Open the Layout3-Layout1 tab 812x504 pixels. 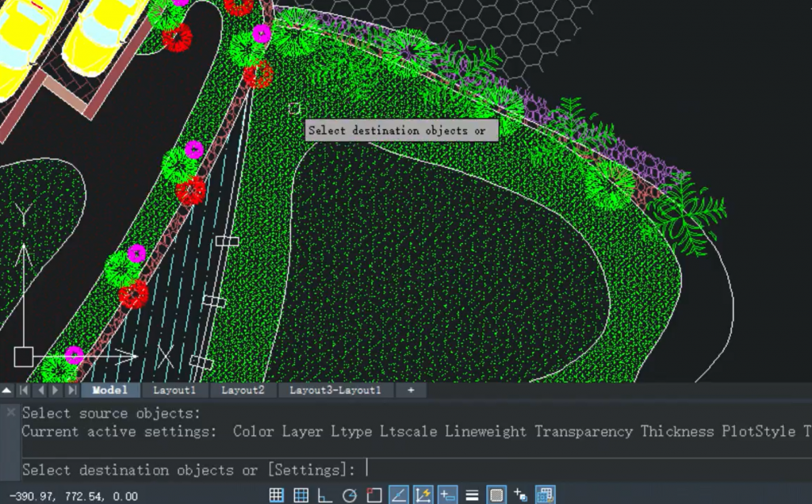(335, 390)
